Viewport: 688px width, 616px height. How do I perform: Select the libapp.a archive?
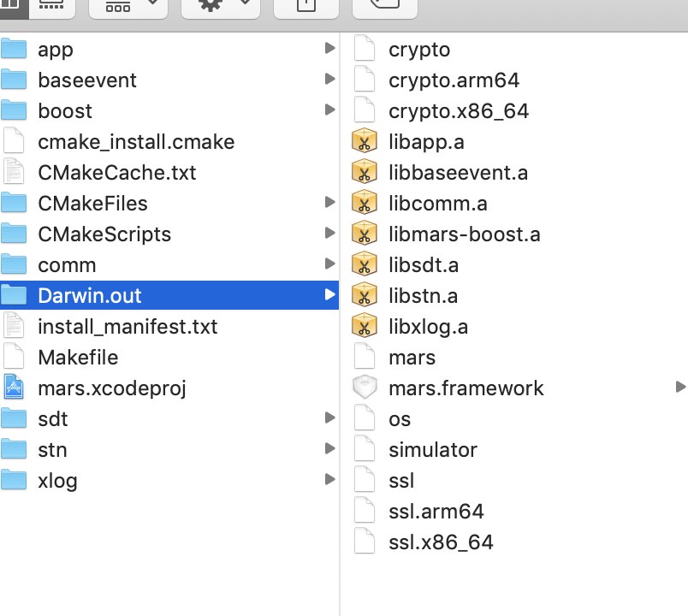pyautogui.click(x=422, y=141)
